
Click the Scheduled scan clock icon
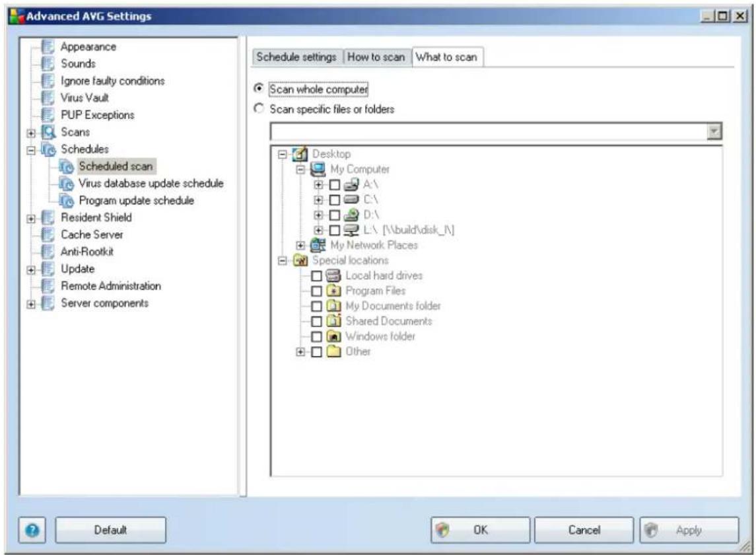pyautogui.click(x=66, y=166)
